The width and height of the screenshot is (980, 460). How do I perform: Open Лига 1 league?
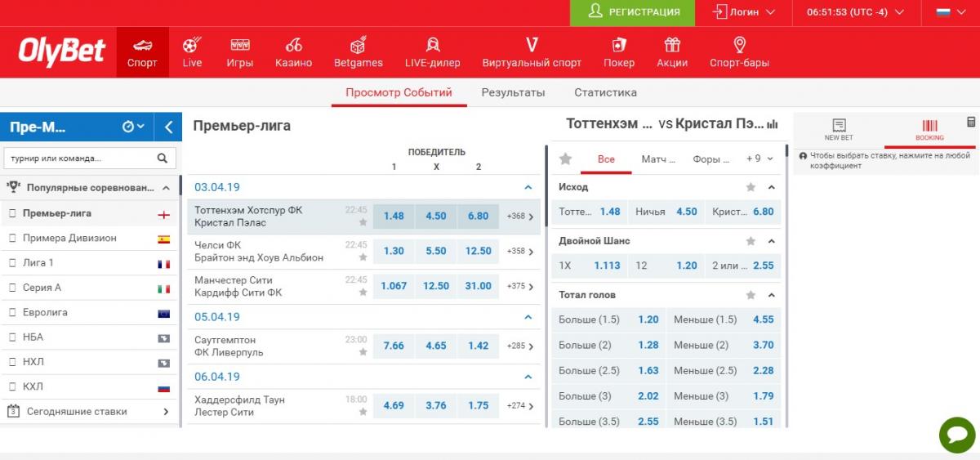pyautogui.click(x=90, y=263)
